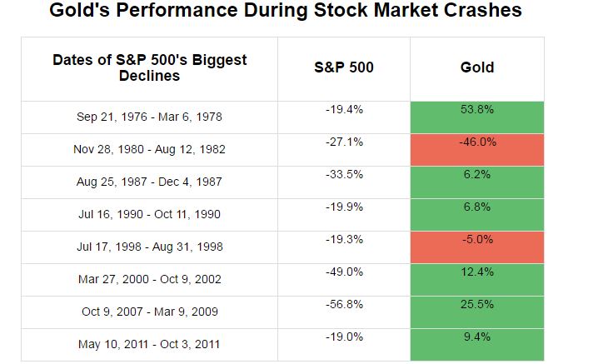Click the -49.0% S&P 500 value
The image size is (613, 364).
[344, 272]
